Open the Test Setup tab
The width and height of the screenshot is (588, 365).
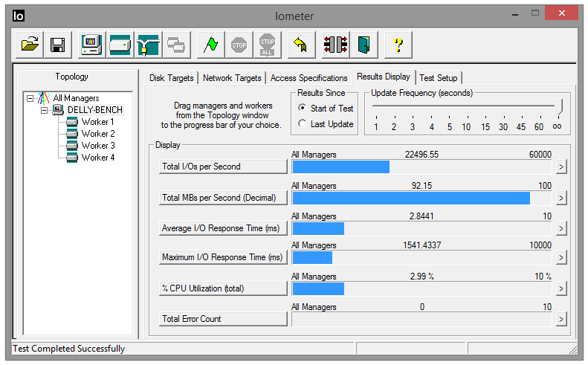pyautogui.click(x=439, y=78)
